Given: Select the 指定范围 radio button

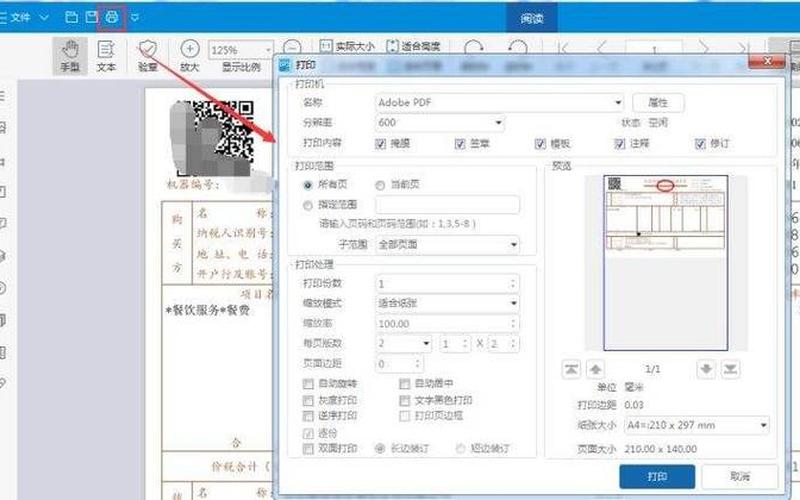Looking at the screenshot, I should (x=308, y=206).
